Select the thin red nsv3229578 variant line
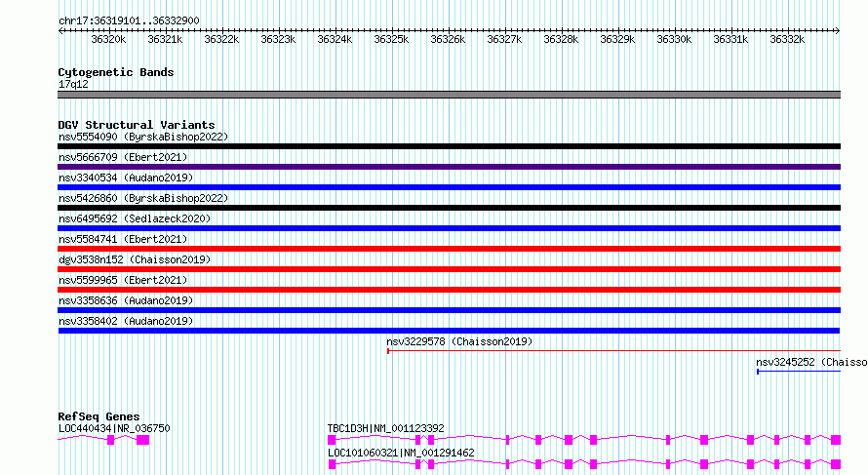This screenshot has width=868, height=475. tap(613, 351)
